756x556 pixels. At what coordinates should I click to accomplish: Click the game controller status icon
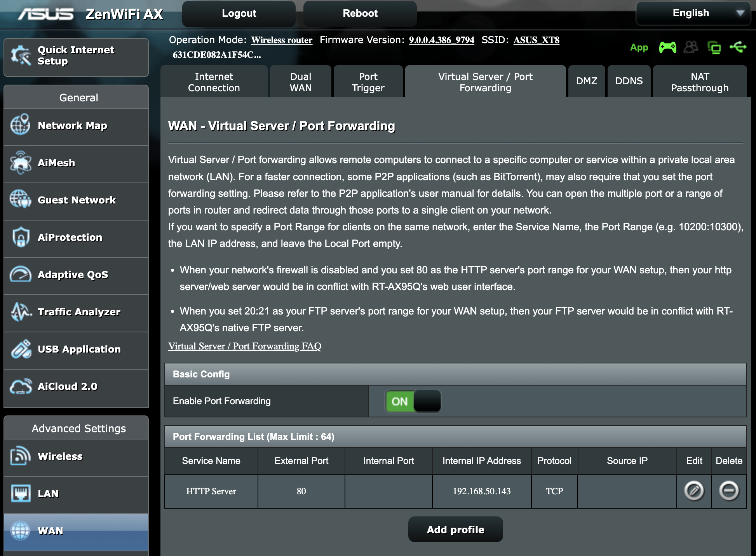pyautogui.click(x=667, y=47)
